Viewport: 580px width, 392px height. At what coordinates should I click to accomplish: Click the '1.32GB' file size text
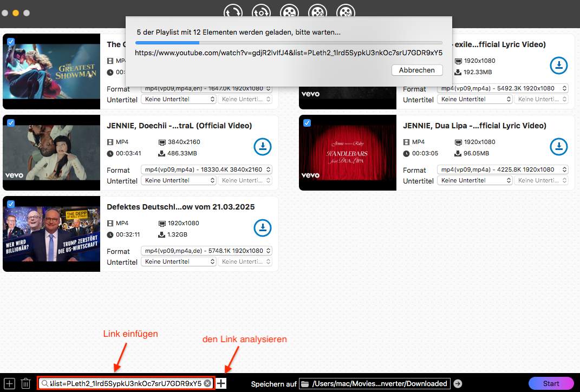point(177,234)
